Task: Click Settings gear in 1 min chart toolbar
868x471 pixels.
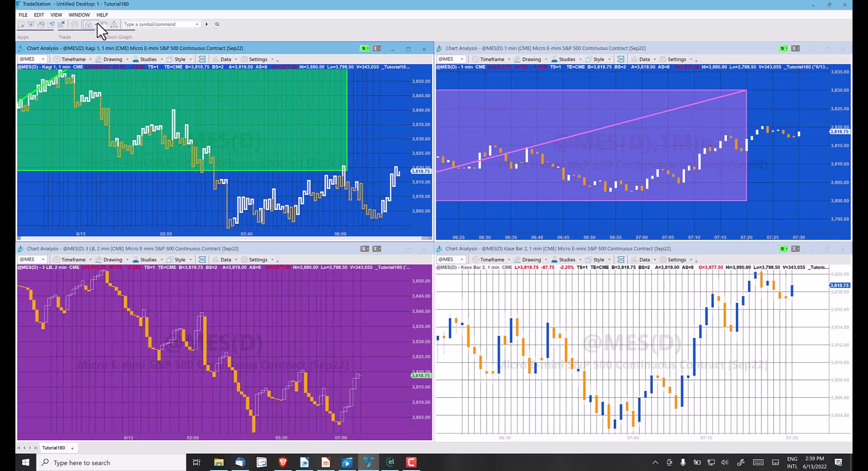Action: [x=663, y=59]
